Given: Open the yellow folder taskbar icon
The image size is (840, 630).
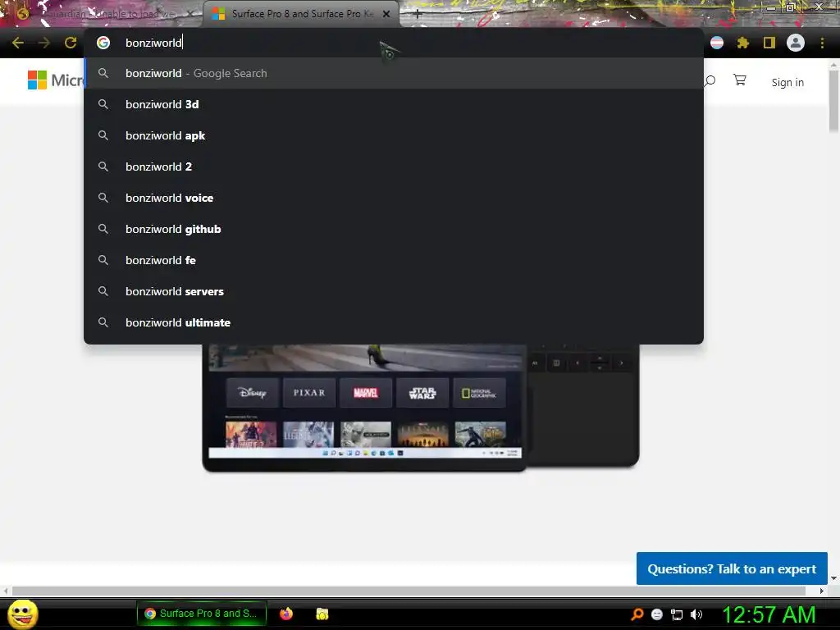Looking at the screenshot, I should [x=322, y=614].
